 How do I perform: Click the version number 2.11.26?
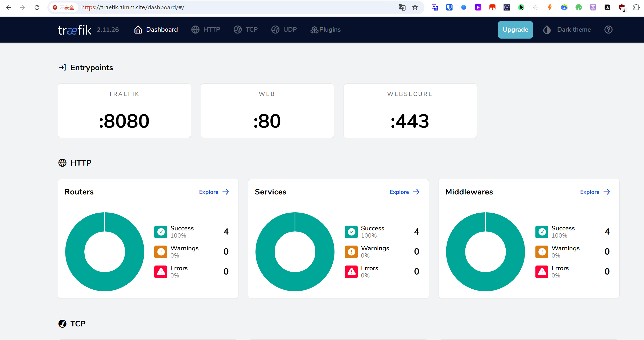click(x=108, y=30)
